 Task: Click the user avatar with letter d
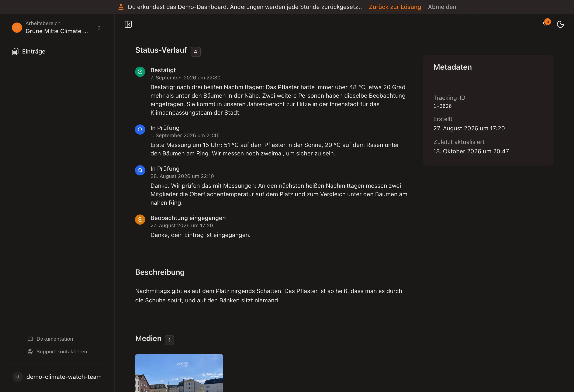[x=18, y=377]
